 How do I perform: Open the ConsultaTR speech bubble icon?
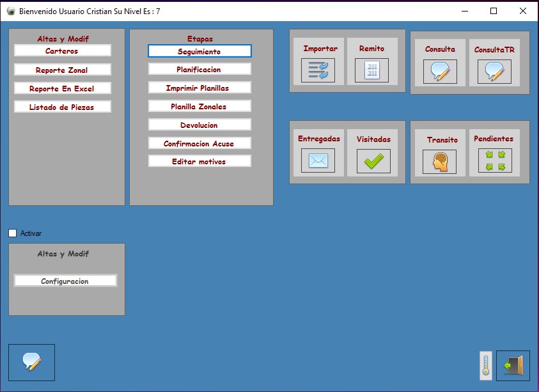pos(494,72)
